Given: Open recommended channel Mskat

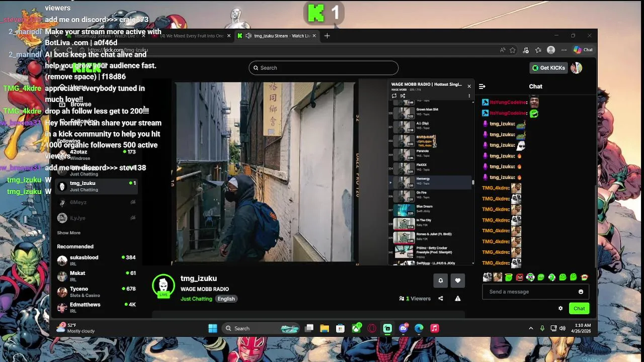Looking at the screenshot, I should pyautogui.click(x=97, y=276).
